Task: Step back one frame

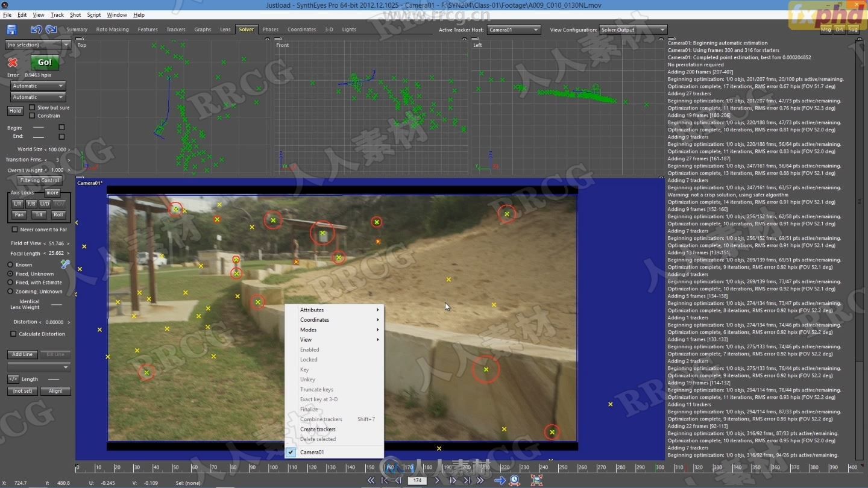Action: click(x=398, y=480)
